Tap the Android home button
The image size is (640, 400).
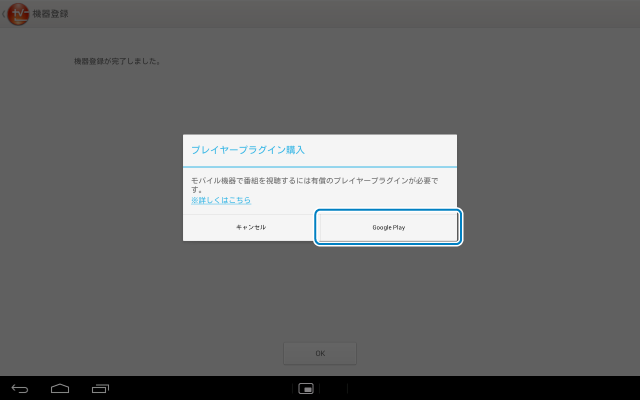coord(60,387)
